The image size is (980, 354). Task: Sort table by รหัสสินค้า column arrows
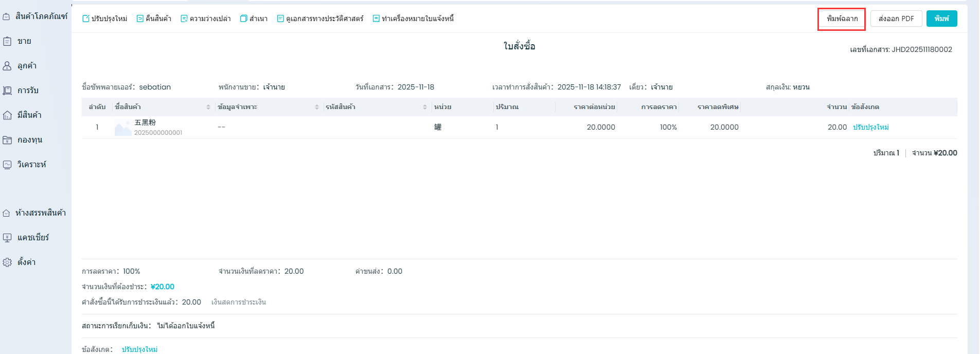(425, 107)
